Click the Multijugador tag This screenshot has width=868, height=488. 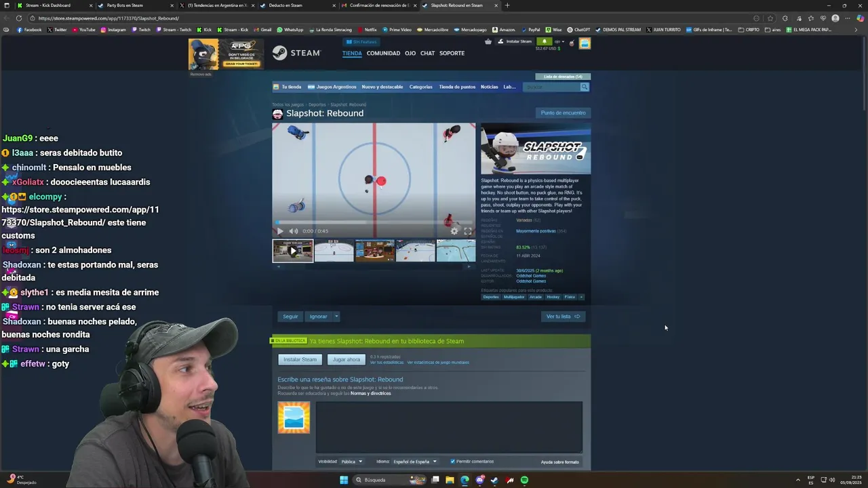513,297
